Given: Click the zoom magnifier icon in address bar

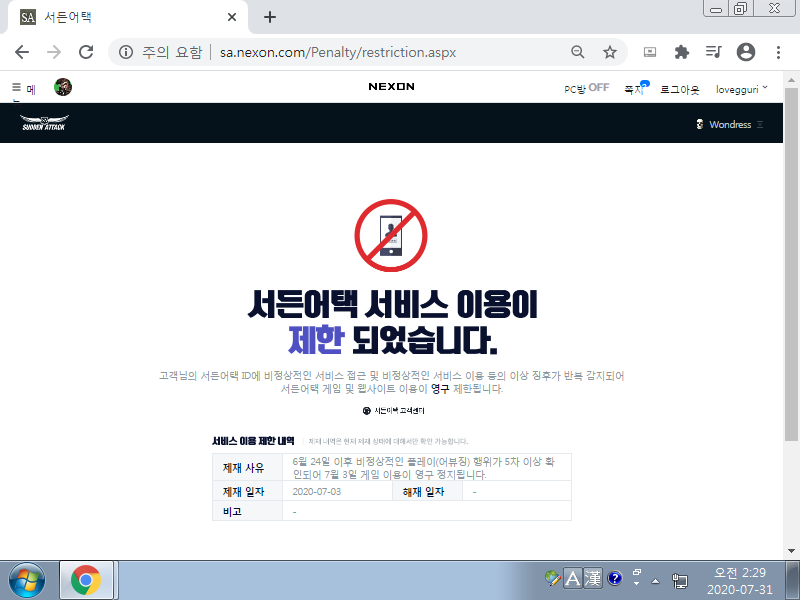Looking at the screenshot, I should (578, 52).
